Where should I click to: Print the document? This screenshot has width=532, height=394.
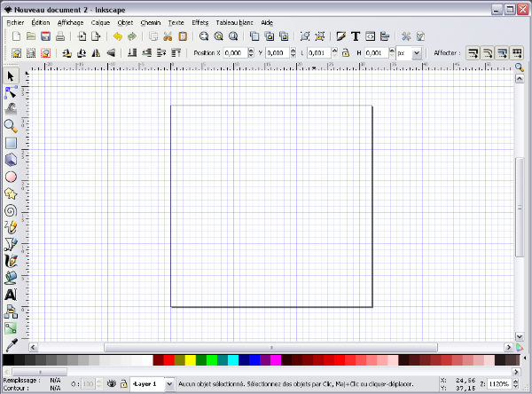(x=60, y=36)
